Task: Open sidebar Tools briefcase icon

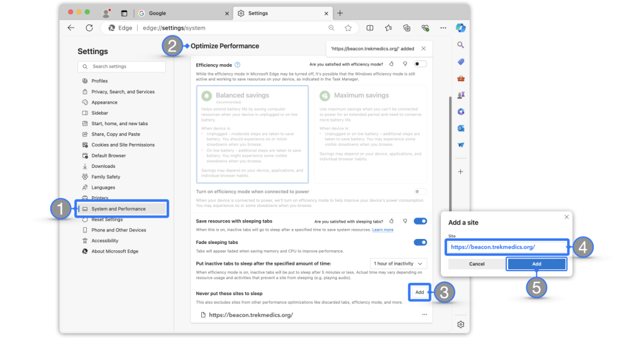Action: [x=461, y=79]
